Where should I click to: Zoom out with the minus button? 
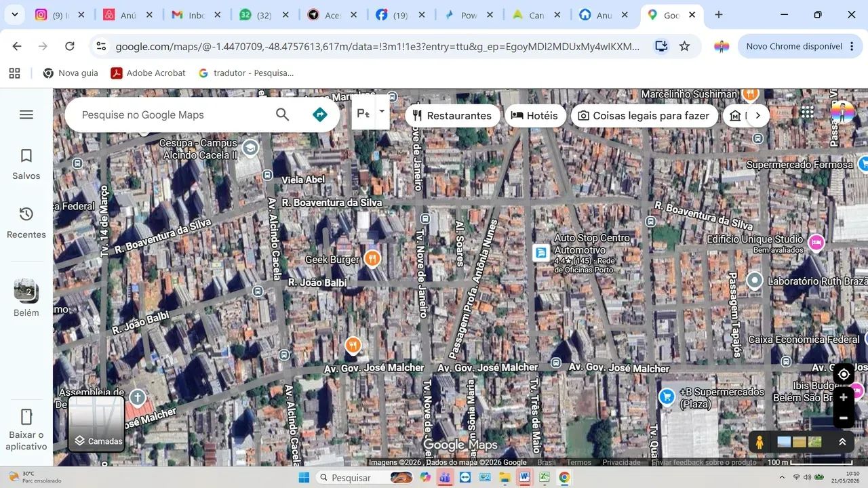(844, 418)
